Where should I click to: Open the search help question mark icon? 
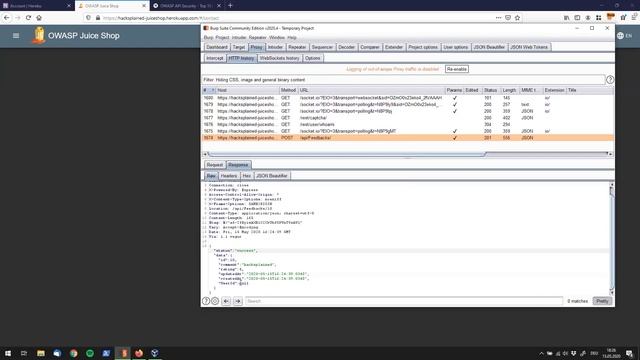pyautogui.click(x=206, y=301)
